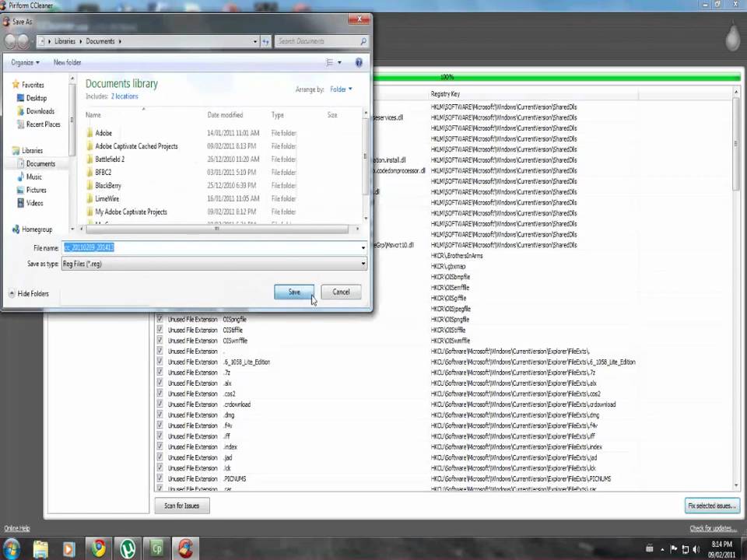This screenshot has height=560, width=747.
Task: Open the Save as type dropdown
Action: point(214,264)
